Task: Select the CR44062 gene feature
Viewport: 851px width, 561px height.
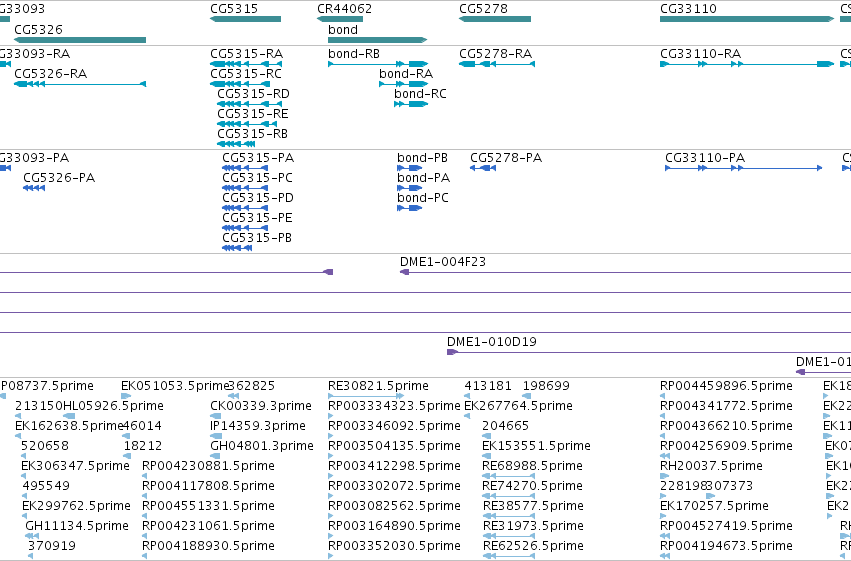Action: pos(340,19)
